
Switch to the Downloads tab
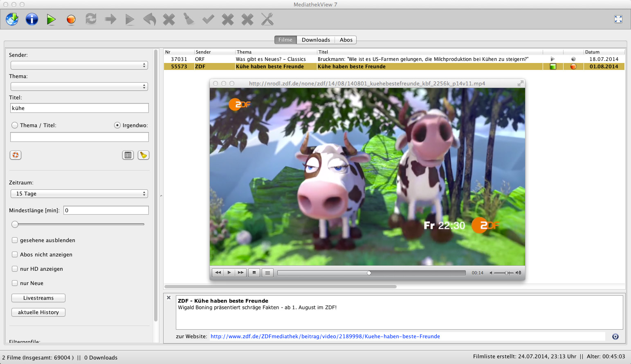(x=316, y=40)
